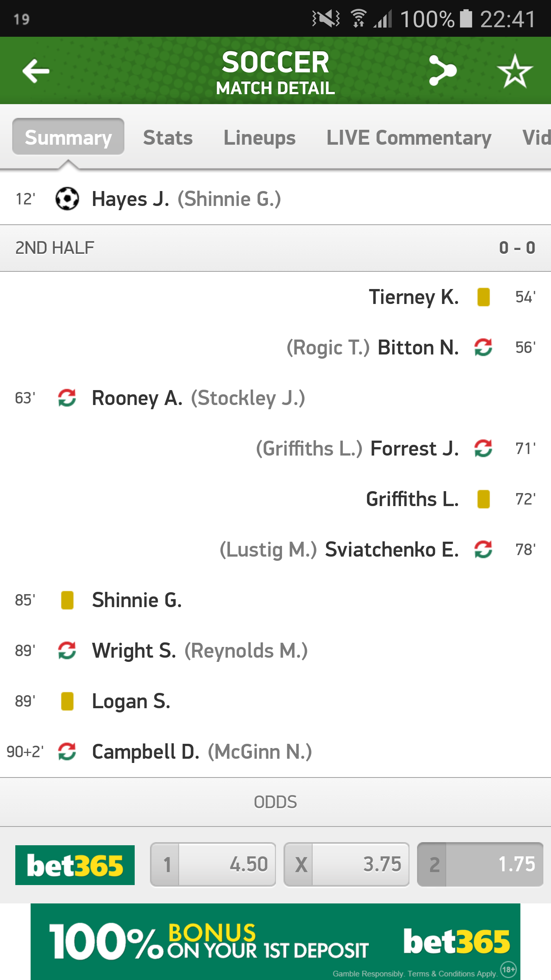551x980 pixels.
Task: Mark match as favorite with star icon
Action: (x=515, y=71)
